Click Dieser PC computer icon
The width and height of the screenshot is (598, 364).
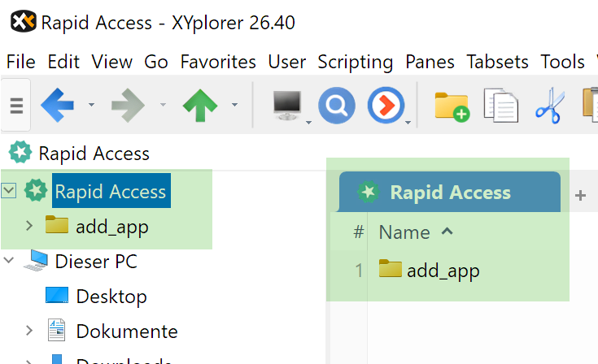[x=36, y=261]
